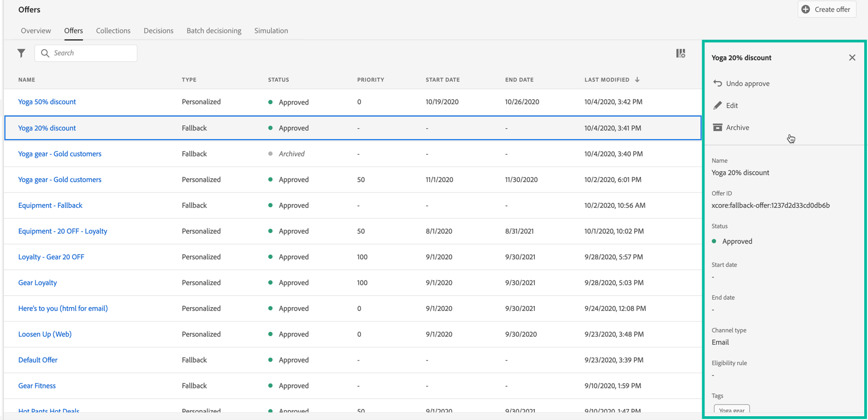This screenshot has height=420, width=868.
Task: Click the Archive box icon
Action: coord(717,127)
